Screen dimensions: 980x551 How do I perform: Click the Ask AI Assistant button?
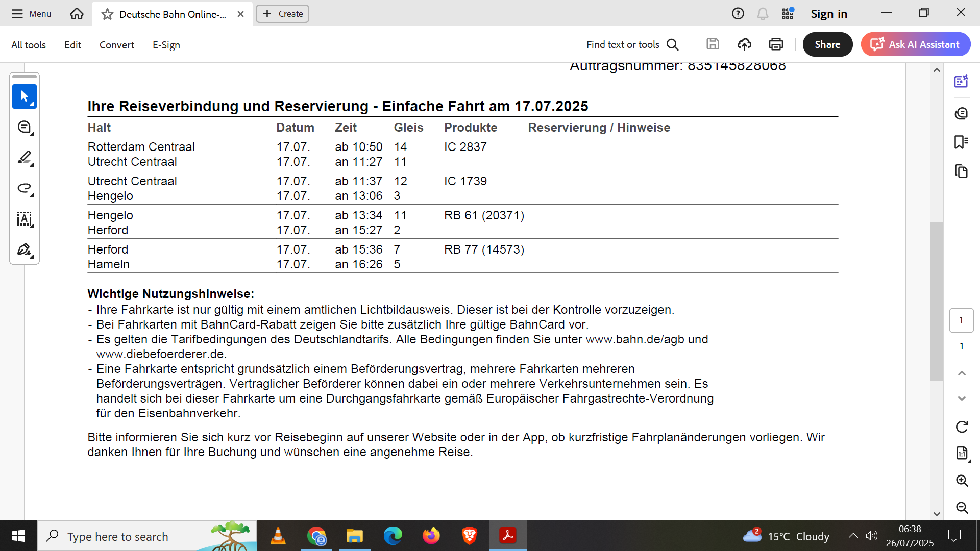pyautogui.click(x=916, y=44)
